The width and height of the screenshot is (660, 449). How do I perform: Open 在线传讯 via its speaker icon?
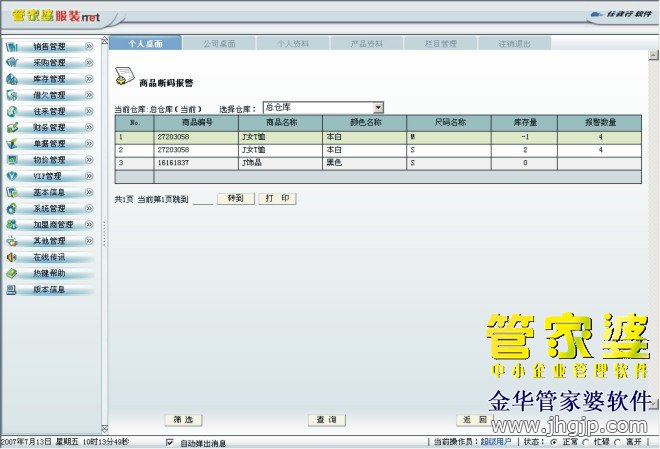pos(12,257)
